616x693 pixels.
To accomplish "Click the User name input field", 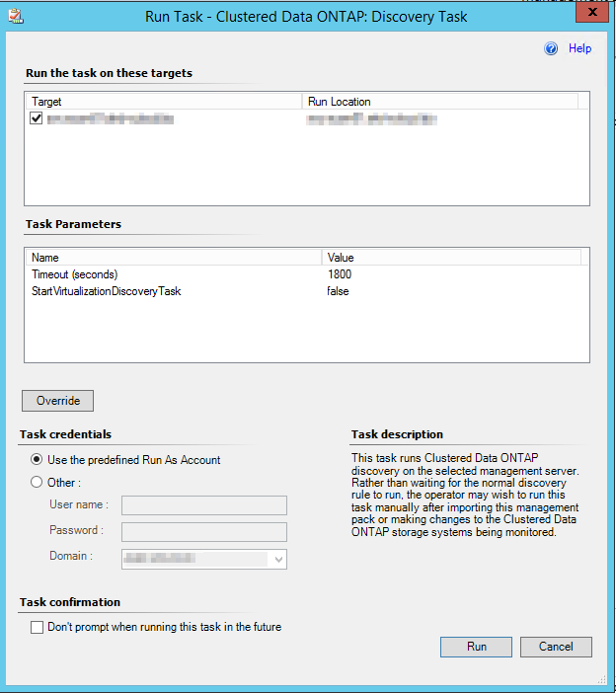I will pyautogui.click(x=204, y=505).
